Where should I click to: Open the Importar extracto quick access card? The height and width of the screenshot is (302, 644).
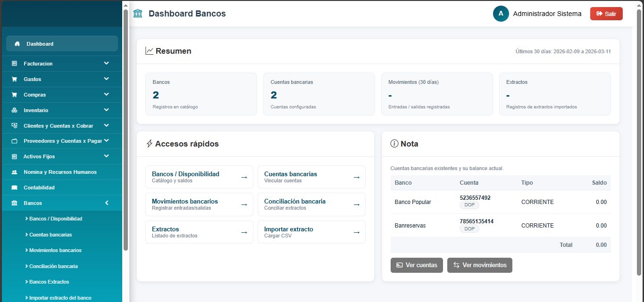pos(311,232)
